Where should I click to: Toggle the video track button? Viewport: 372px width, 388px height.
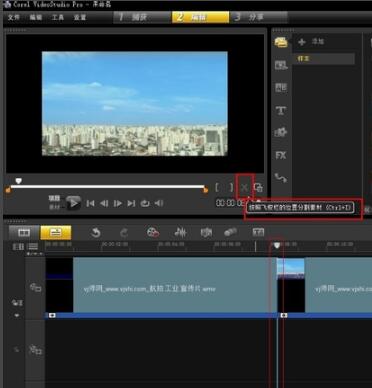(x=35, y=287)
